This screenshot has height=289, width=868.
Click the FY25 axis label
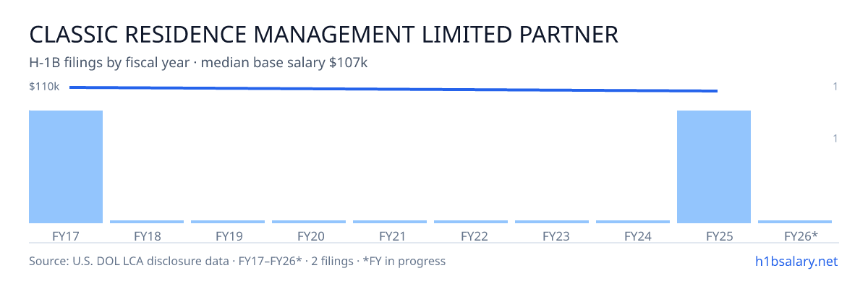pyautogui.click(x=714, y=236)
